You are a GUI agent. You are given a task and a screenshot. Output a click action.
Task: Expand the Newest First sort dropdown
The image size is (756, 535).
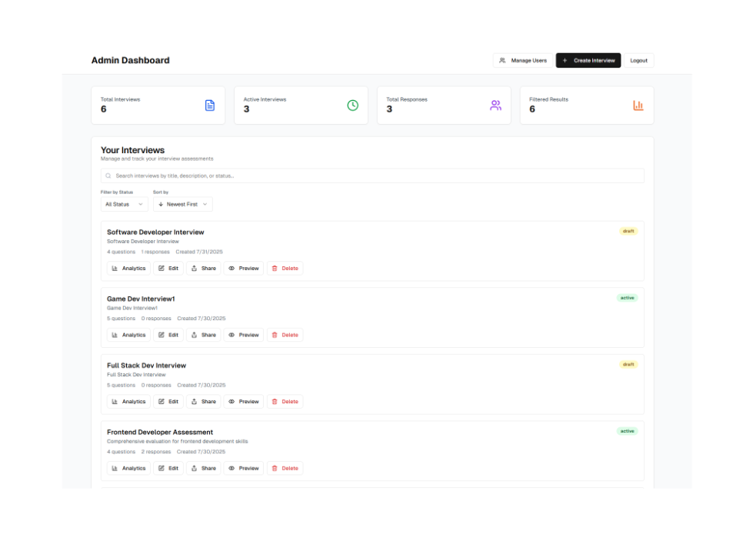pos(182,204)
